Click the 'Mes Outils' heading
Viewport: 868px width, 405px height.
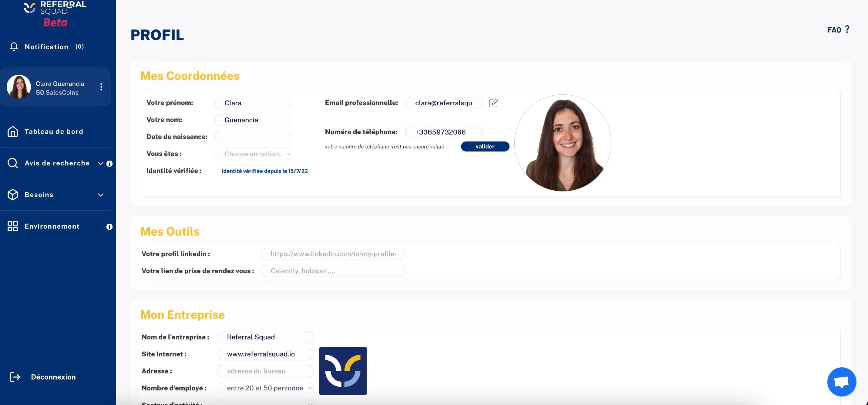click(x=170, y=232)
